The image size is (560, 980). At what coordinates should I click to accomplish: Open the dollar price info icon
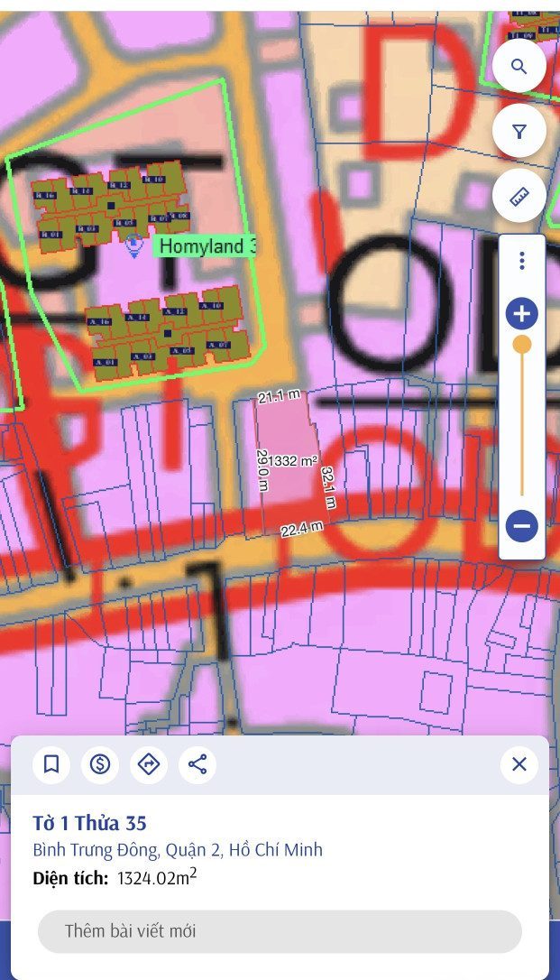pyautogui.click(x=100, y=764)
